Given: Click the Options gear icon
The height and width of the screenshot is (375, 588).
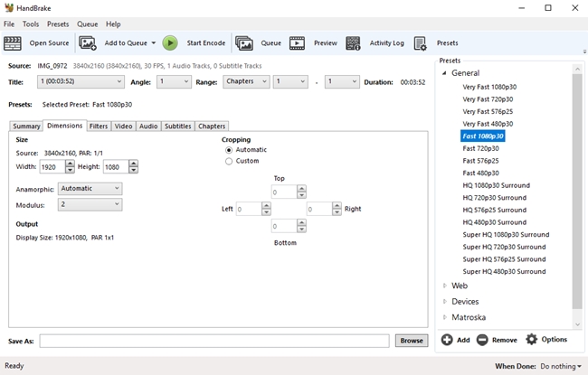Looking at the screenshot, I should (x=531, y=339).
